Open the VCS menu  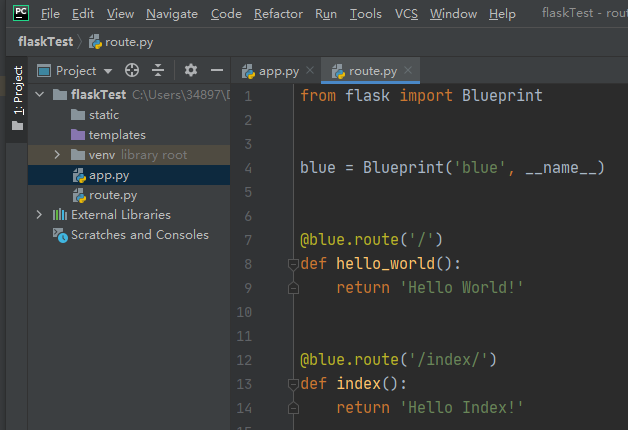(406, 14)
